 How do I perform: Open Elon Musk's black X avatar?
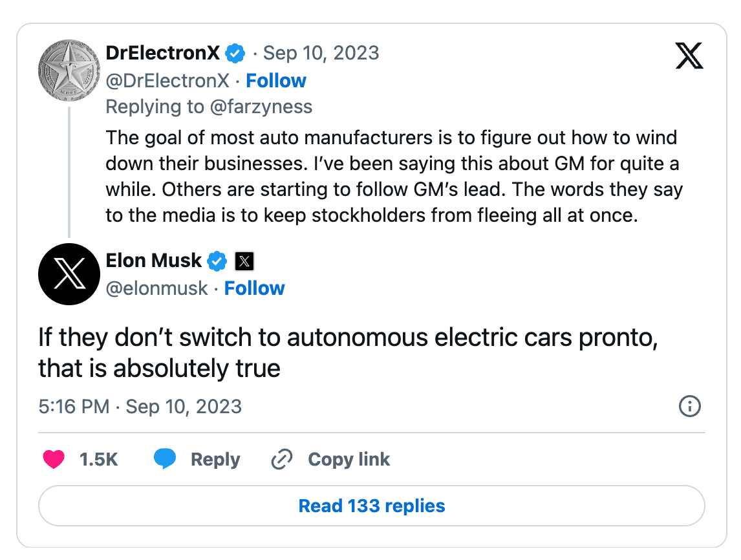coord(69,274)
